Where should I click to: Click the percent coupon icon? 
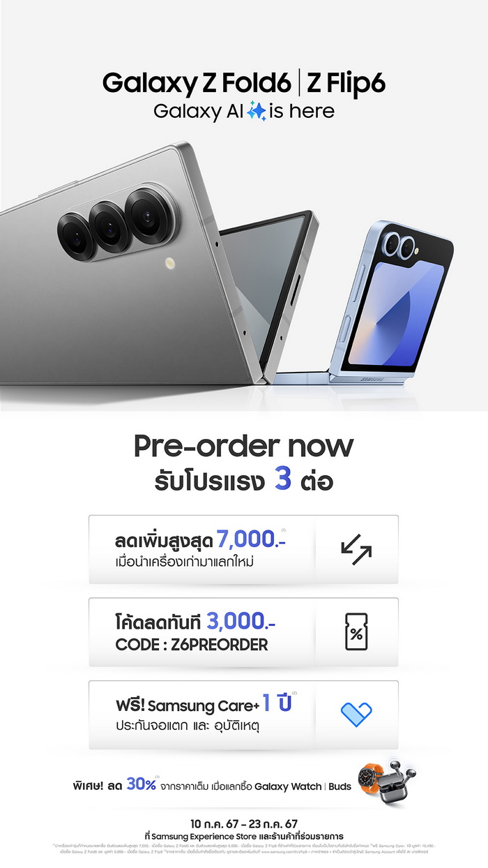click(356, 632)
